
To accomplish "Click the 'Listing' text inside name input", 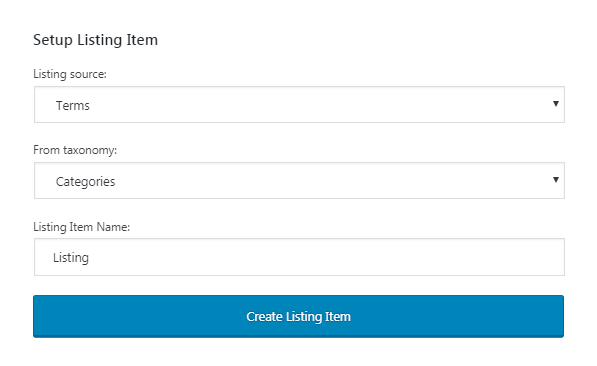I will pos(71,258).
